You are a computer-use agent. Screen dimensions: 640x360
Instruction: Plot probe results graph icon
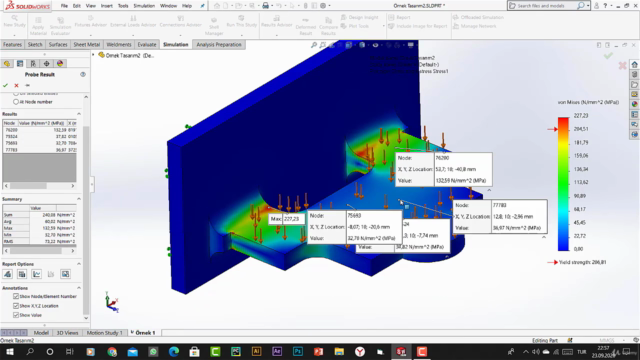point(37,274)
